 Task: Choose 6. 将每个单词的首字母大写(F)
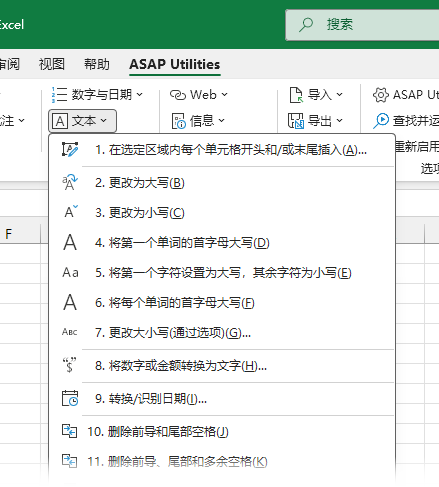click(x=222, y=302)
